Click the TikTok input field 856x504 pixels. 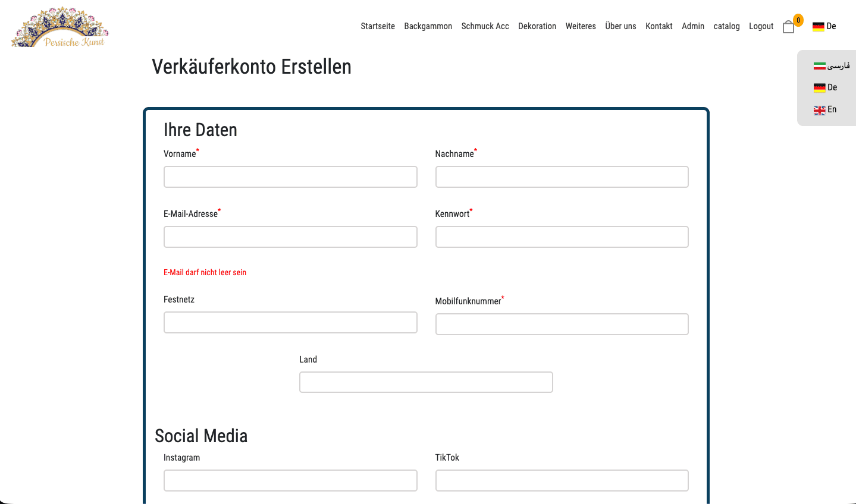562,481
